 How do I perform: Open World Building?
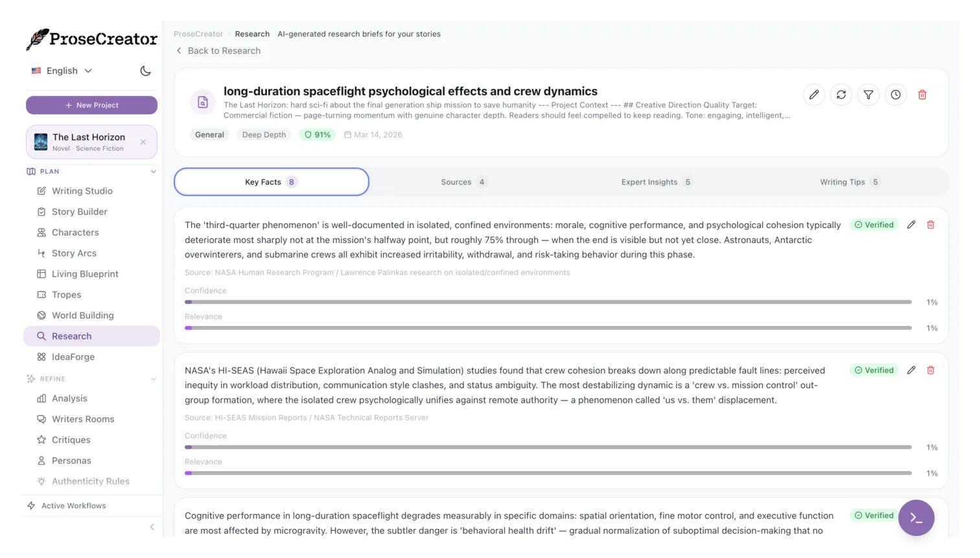[x=82, y=316]
